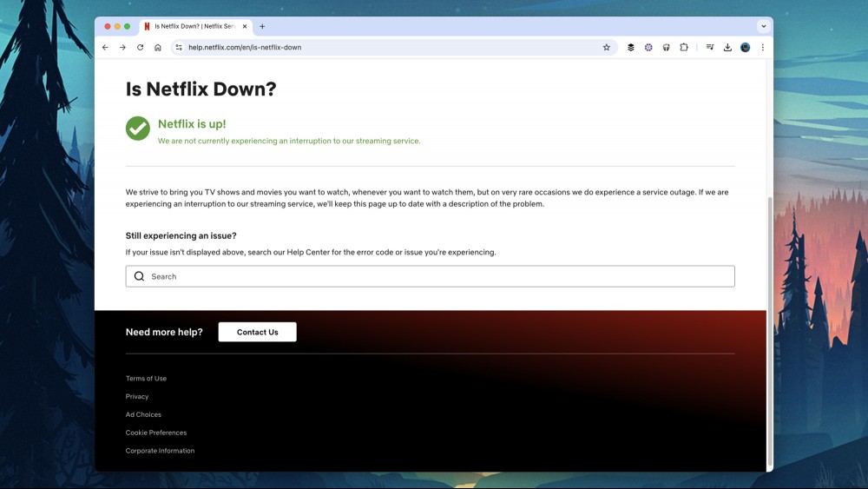Open the Terms of Use link
This screenshot has width=868, height=489.
point(146,378)
